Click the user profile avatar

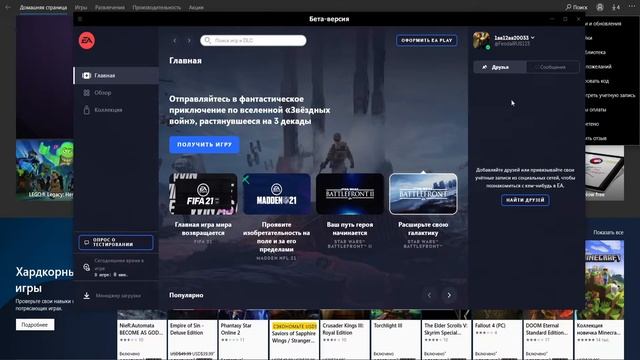482,40
